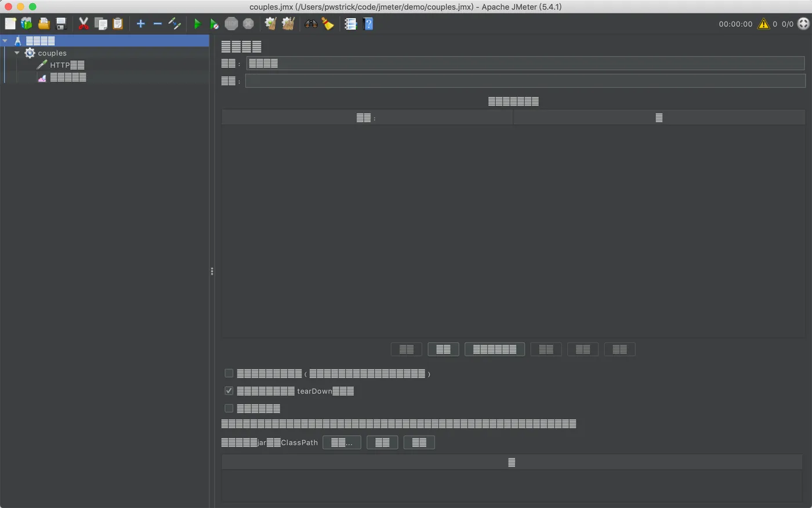812x508 pixels.
Task: Click the enabled Add variable button
Action: (x=444, y=349)
